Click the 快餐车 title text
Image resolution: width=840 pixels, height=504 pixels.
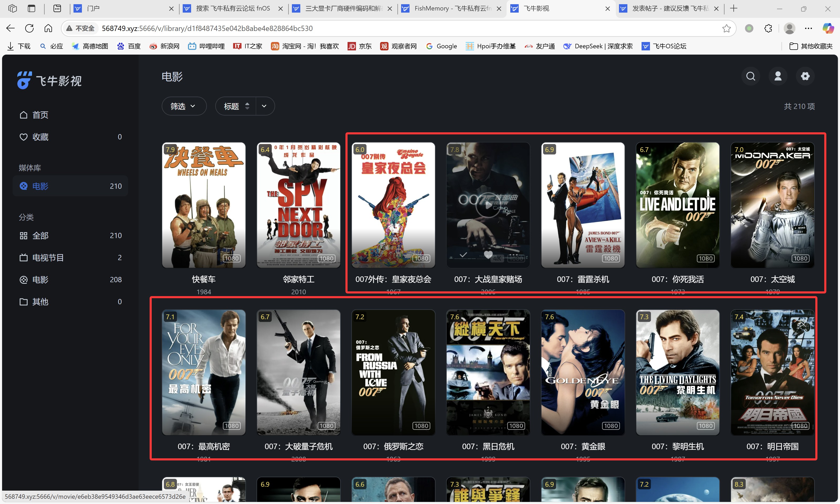click(x=204, y=279)
